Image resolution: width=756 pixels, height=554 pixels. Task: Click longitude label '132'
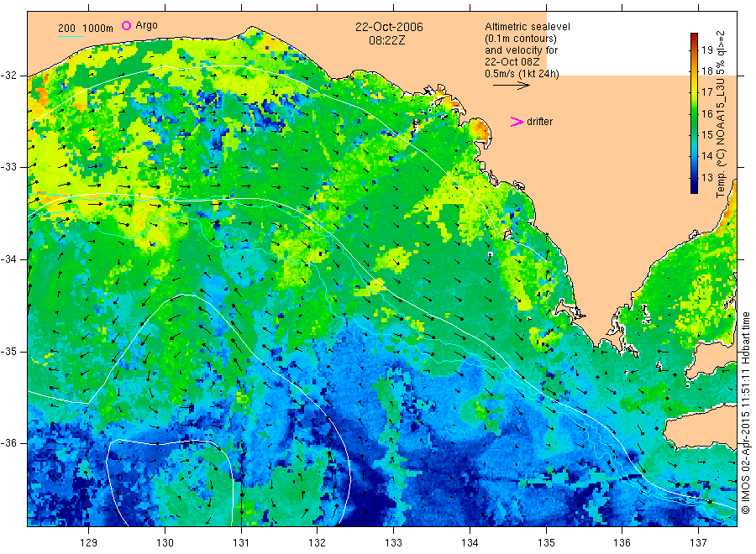(x=318, y=543)
